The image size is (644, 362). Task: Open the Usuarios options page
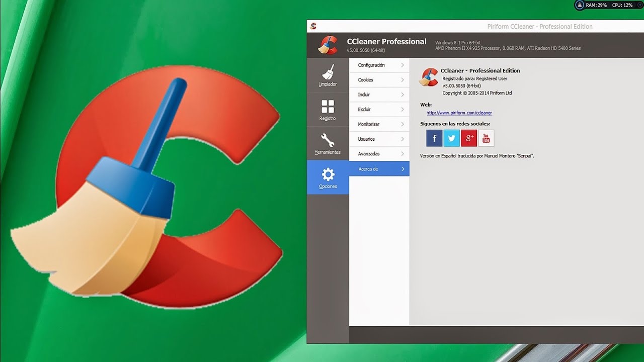379,139
